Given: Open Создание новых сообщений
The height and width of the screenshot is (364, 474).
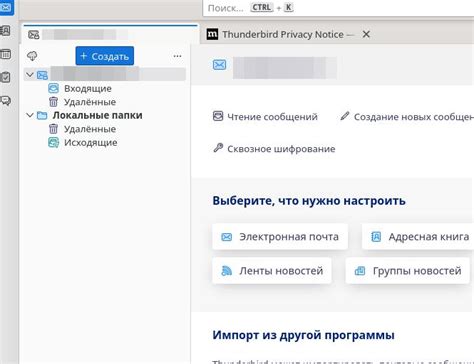Looking at the screenshot, I should coord(407,117).
